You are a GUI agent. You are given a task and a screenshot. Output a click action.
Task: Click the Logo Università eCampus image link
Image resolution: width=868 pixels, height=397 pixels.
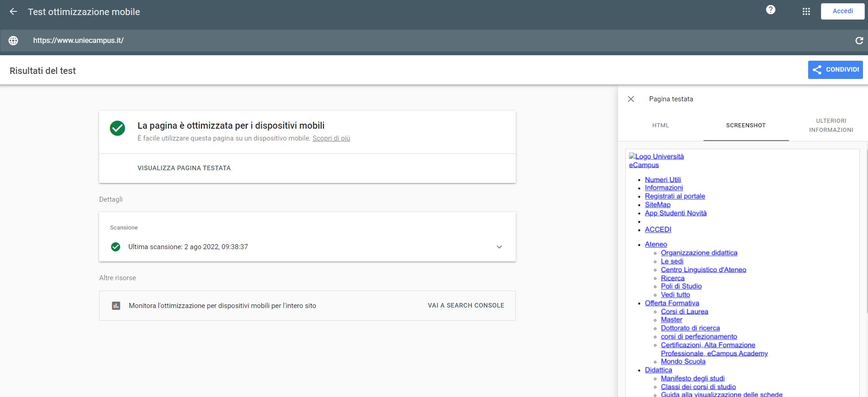pos(656,161)
